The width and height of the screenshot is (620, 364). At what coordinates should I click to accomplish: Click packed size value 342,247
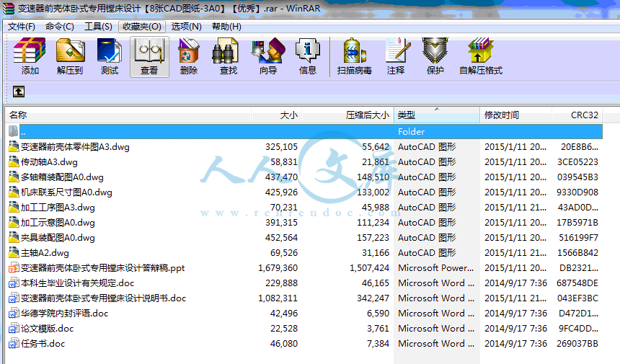pyautogui.click(x=373, y=298)
